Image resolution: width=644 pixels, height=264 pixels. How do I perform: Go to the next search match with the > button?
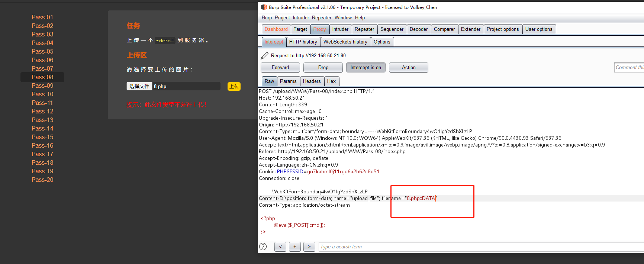(x=309, y=247)
